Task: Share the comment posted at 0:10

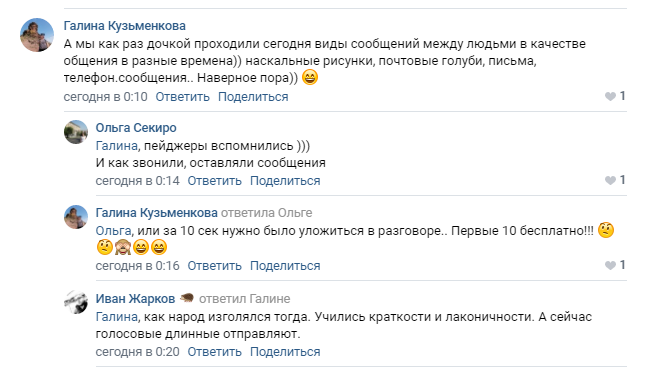Action: coord(253,97)
